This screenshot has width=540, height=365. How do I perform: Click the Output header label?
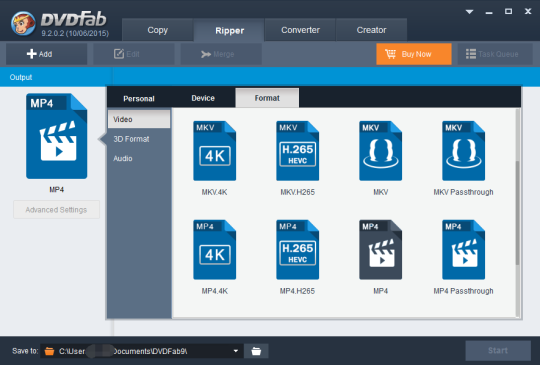coord(21,77)
